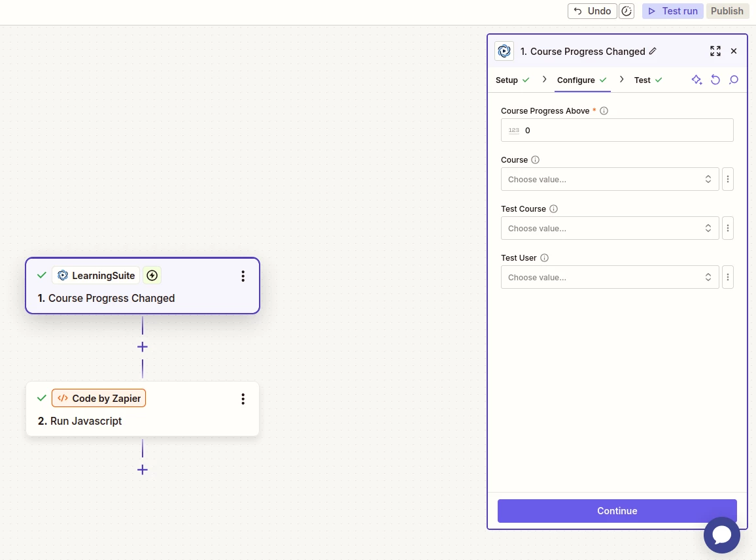Click the 123 number type indicator
The image size is (756, 560).
point(514,130)
